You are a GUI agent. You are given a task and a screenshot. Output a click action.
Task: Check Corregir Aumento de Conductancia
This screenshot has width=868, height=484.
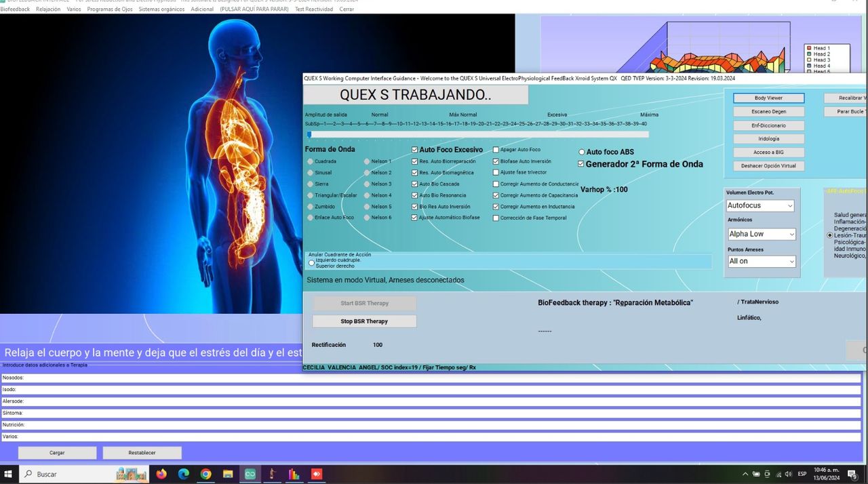(496, 184)
